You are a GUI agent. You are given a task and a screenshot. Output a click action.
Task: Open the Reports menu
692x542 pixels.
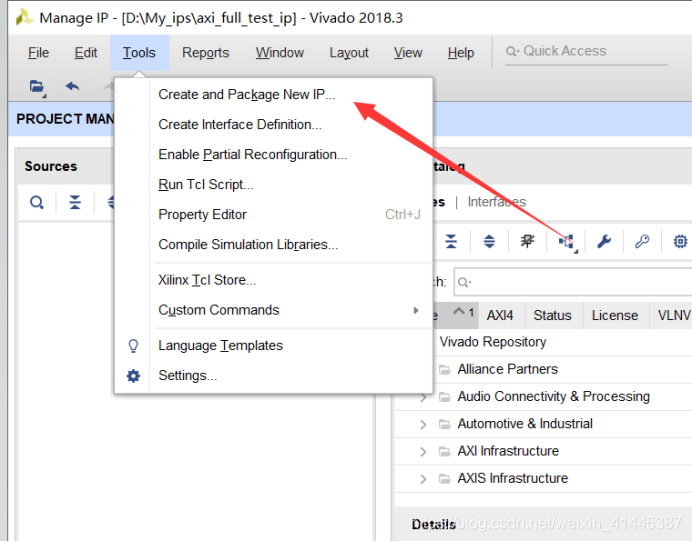(206, 53)
